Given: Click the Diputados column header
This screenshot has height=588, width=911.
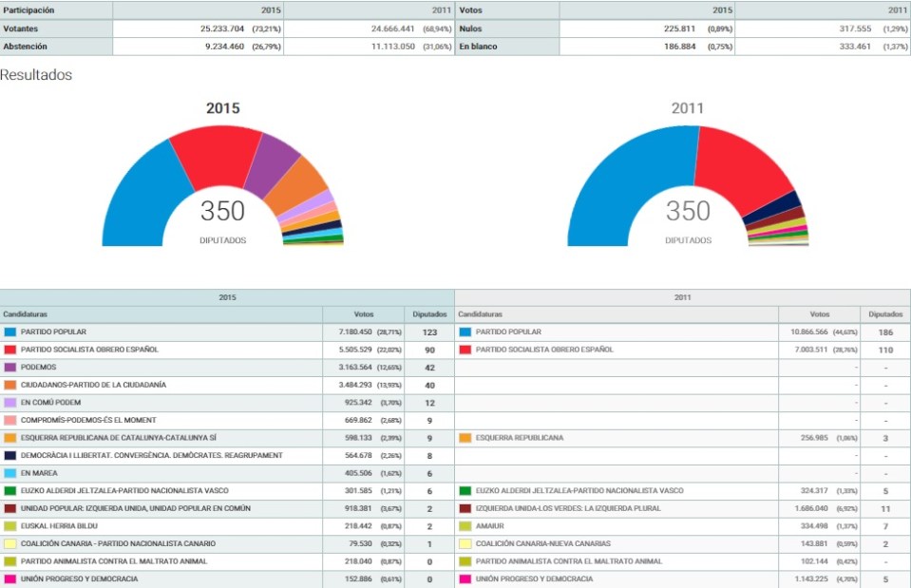Looking at the screenshot, I should [429, 312].
